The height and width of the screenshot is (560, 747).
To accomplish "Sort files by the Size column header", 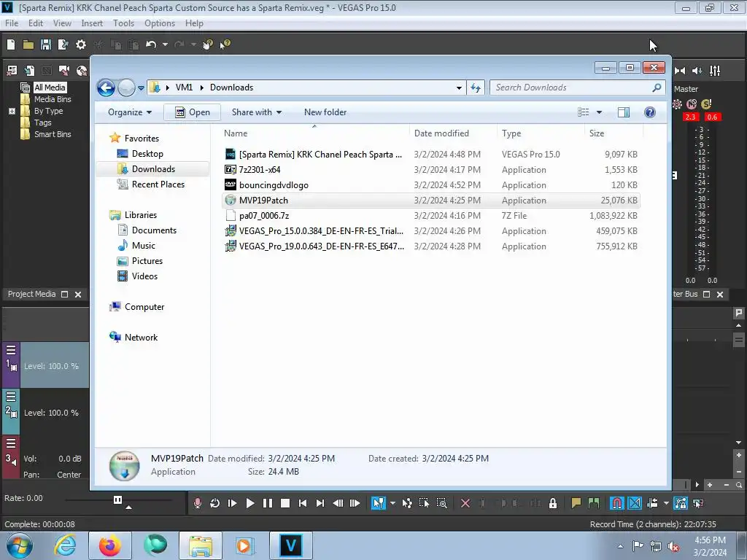I will tap(613, 134).
